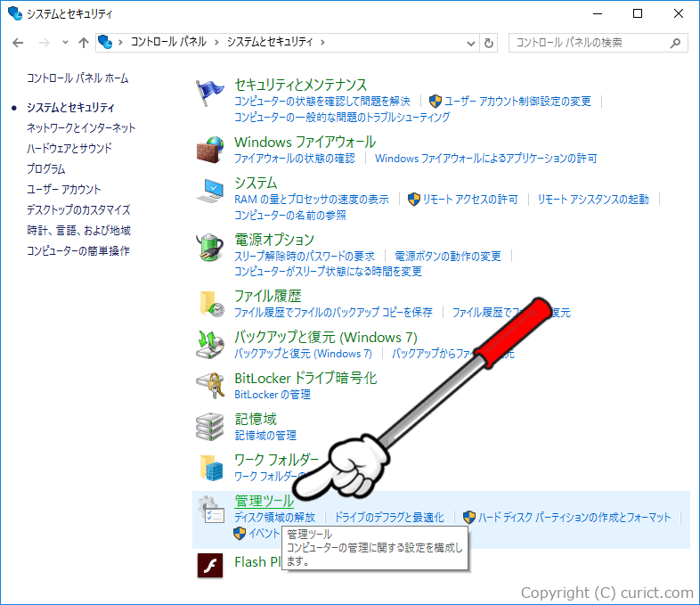
Task: Click the 管理ツール gear checklist icon
Action: point(211,509)
